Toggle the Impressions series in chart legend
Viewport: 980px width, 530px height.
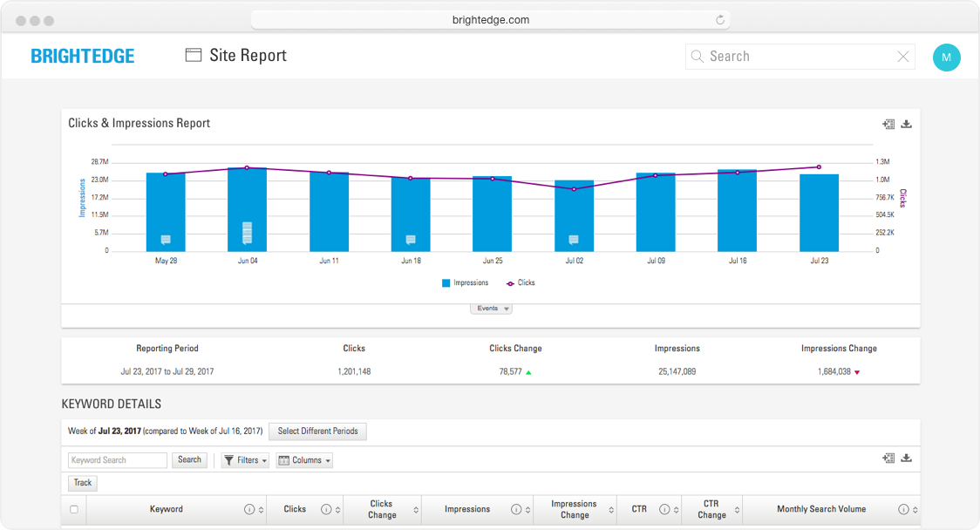pos(466,283)
